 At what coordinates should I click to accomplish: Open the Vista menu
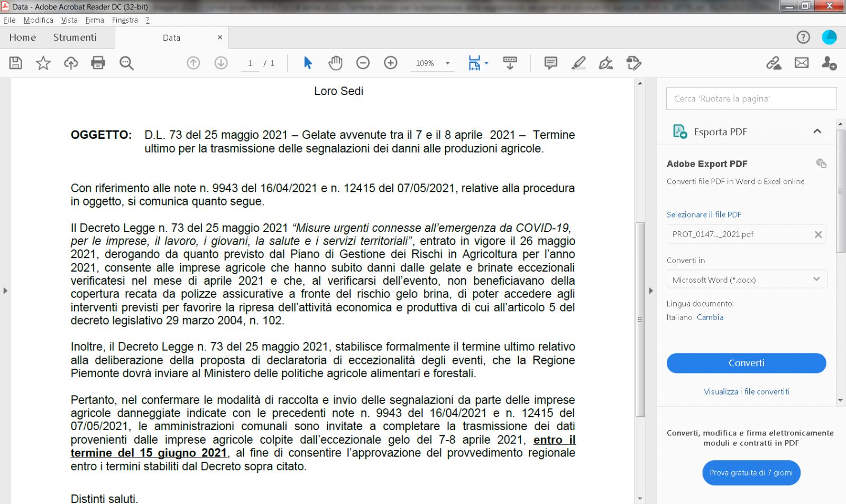tap(69, 20)
